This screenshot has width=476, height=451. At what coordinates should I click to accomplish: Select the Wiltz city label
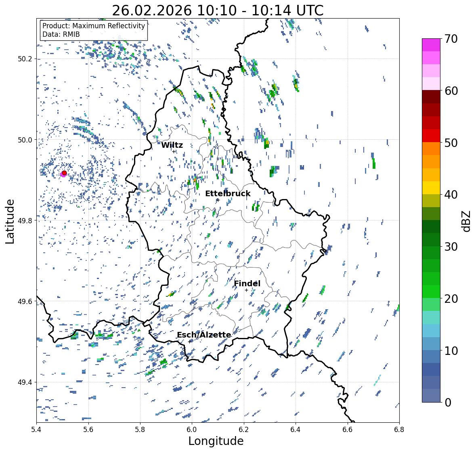click(x=172, y=145)
